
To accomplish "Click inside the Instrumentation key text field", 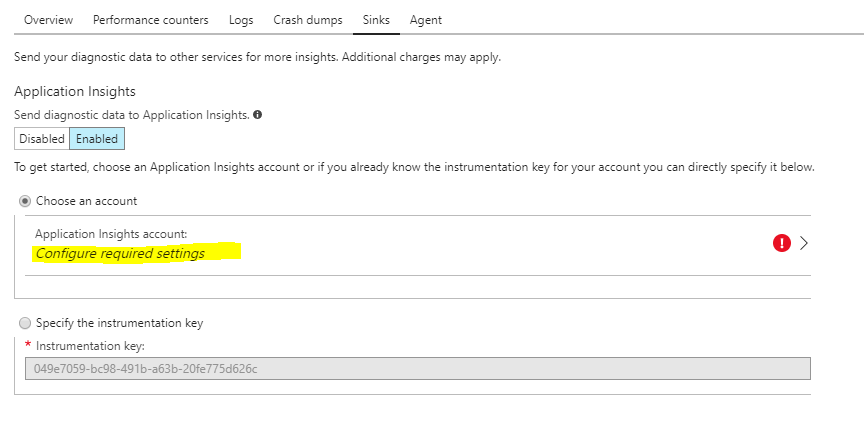I will [416, 369].
